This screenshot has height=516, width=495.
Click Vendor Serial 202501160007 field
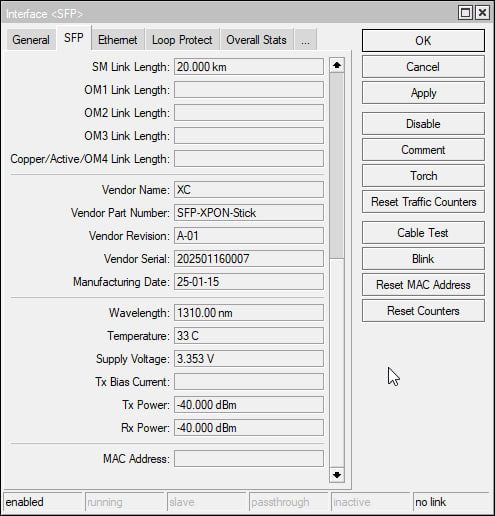click(x=249, y=259)
